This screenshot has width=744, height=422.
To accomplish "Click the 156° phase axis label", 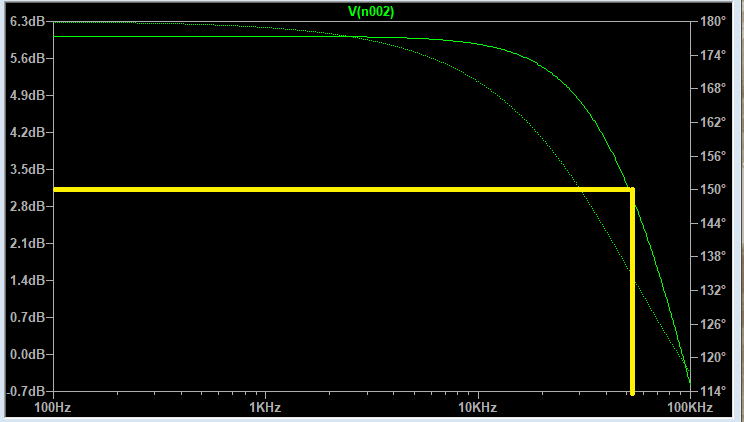I will point(713,156).
